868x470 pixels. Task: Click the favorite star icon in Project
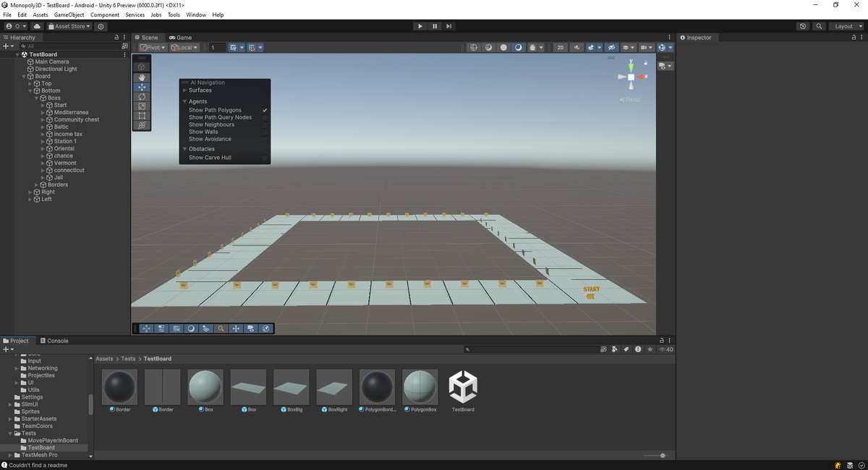click(650, 349)
